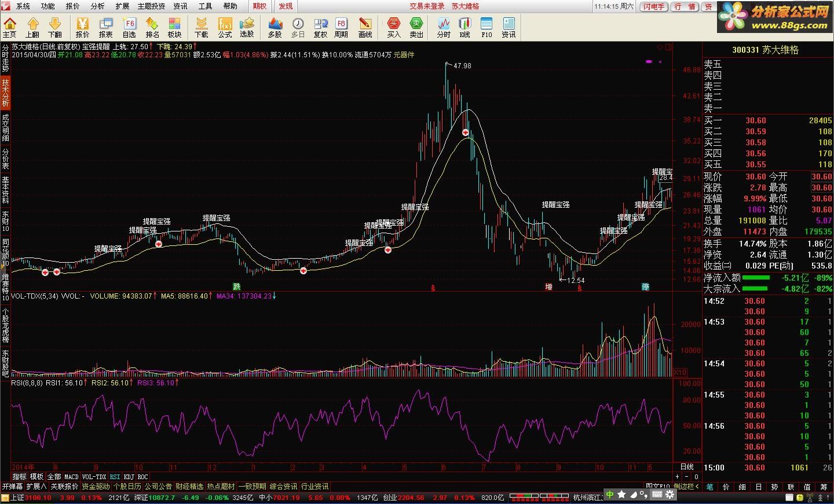
Task: Click the IME soft keyboard icon
Action: [x=657, y=495]
